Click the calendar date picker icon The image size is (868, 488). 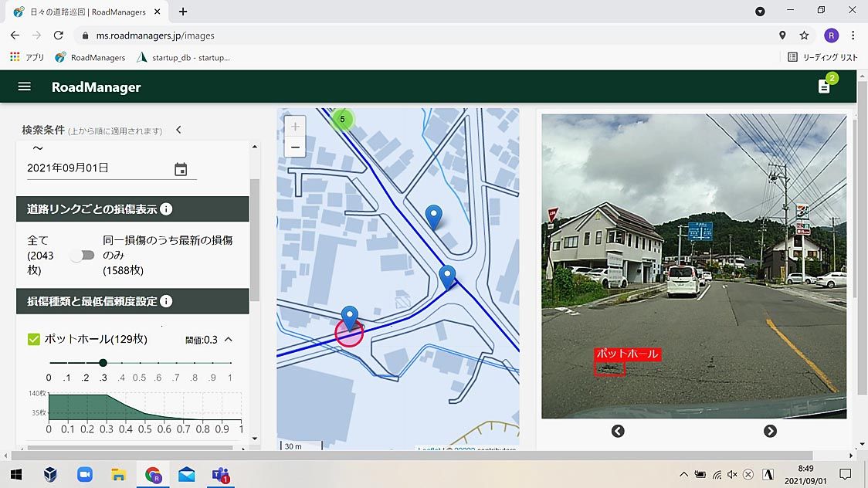(x=181, y=169)
